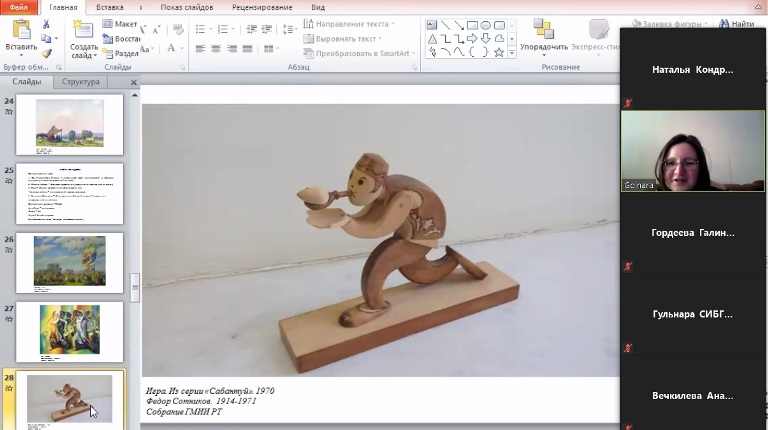Image resolution: width=768 pixels, height=430 pixels.
Task: Open the numbered list dropdown
Action: pos(233,29)
